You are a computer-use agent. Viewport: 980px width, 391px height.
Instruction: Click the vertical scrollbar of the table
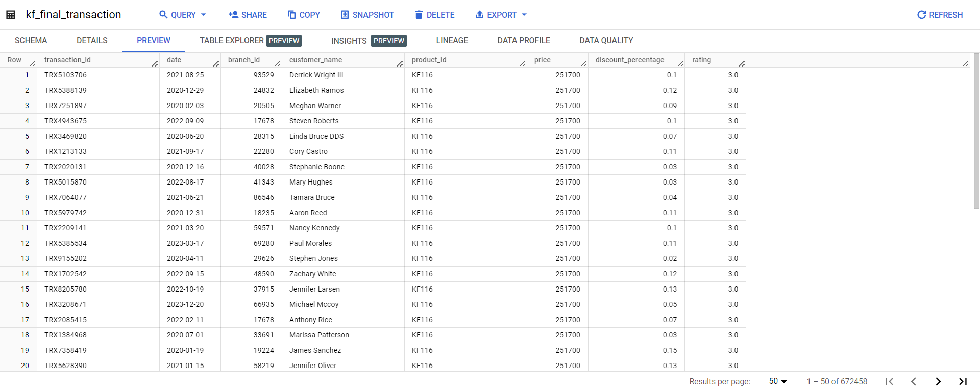tap(976, 132)
